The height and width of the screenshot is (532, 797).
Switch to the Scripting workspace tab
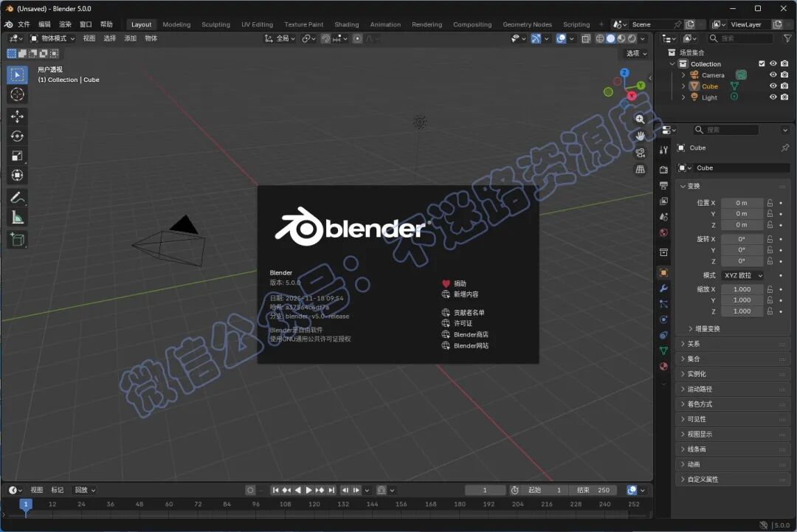tap(576, 24)
